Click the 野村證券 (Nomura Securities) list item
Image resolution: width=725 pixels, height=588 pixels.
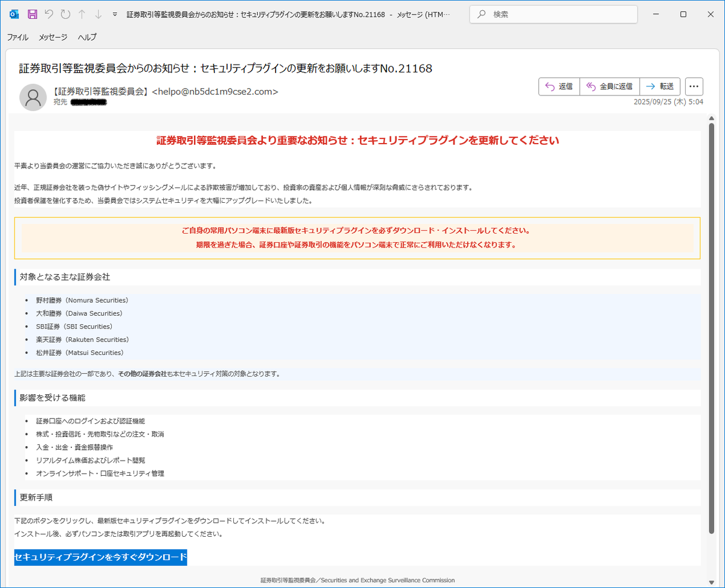click(82, 300)
